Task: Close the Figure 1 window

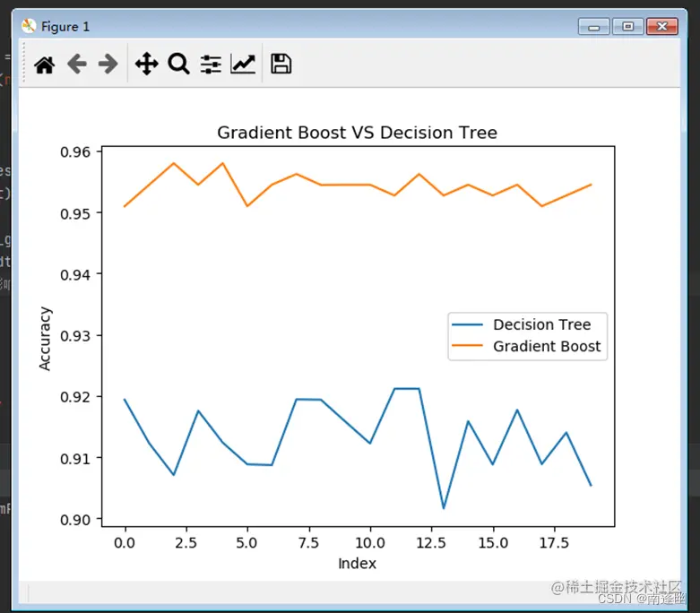Action: pyautogui.click(x=662, y=27)
